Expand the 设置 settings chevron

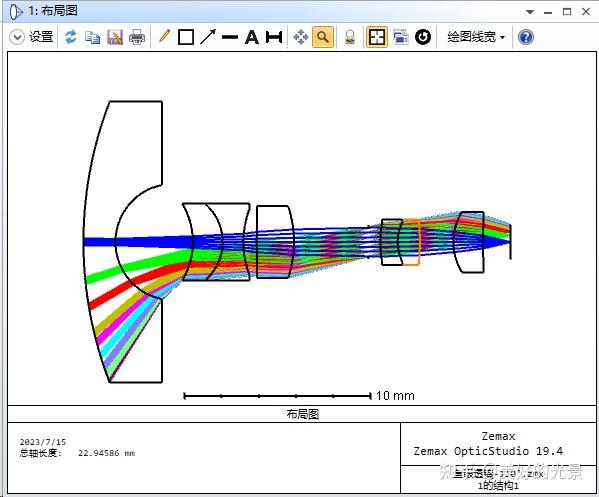click(x=17, y=37)
